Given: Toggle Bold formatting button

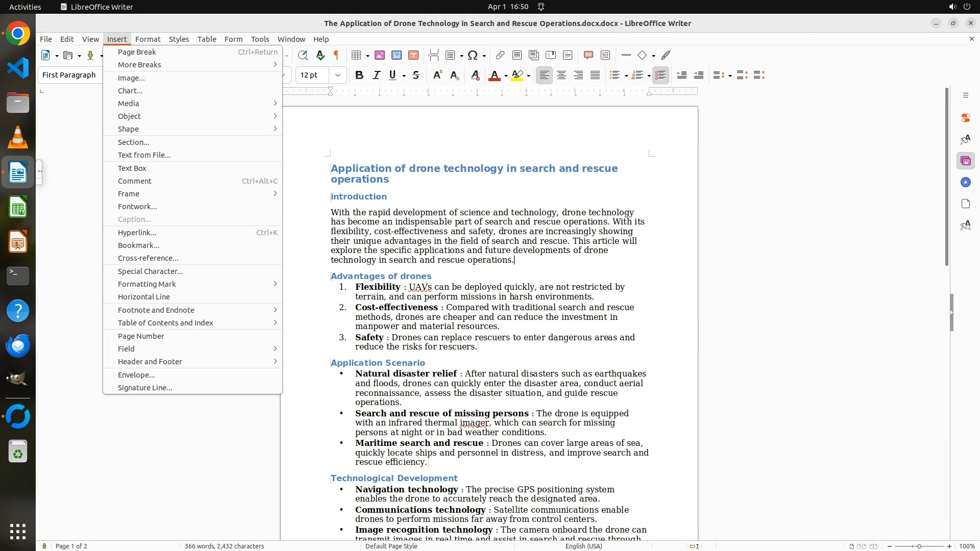Looking at the screenshot, I should tap(359, 76).
